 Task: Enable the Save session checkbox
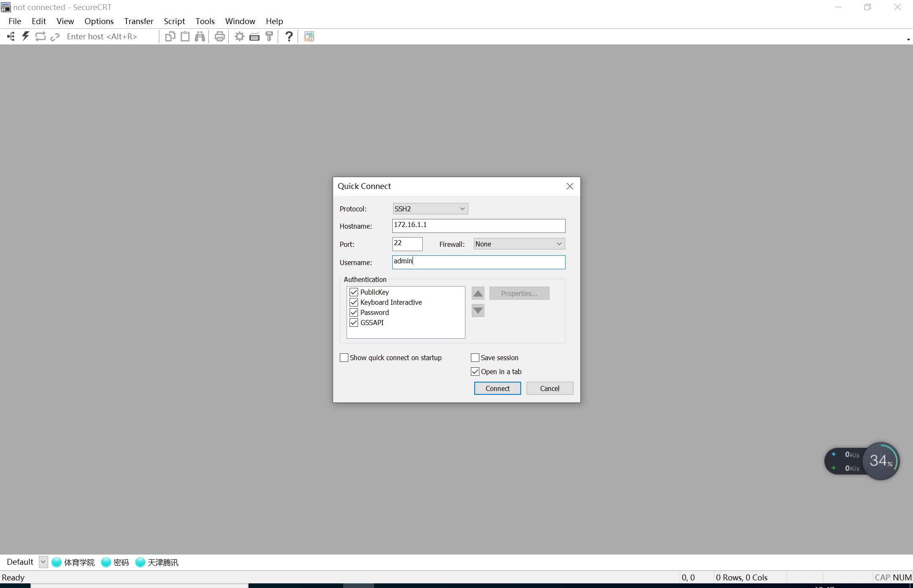click(x=475, y=358)
